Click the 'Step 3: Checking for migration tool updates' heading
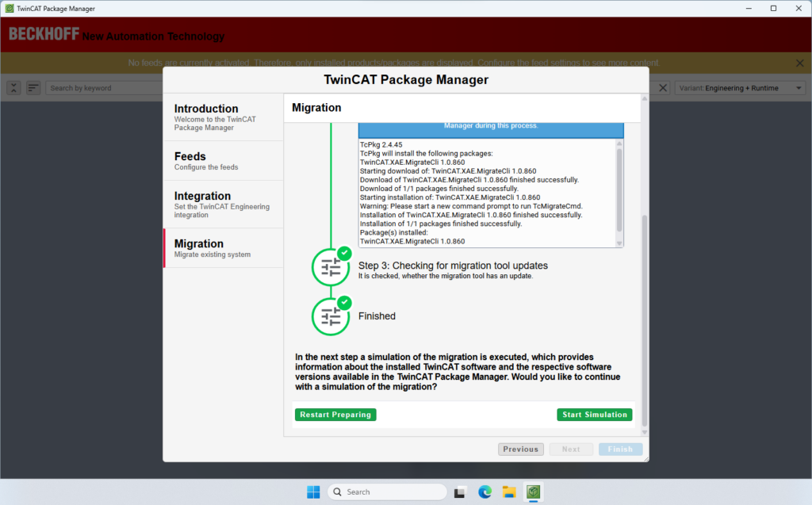The image size is (812, 505). (453, 266)
